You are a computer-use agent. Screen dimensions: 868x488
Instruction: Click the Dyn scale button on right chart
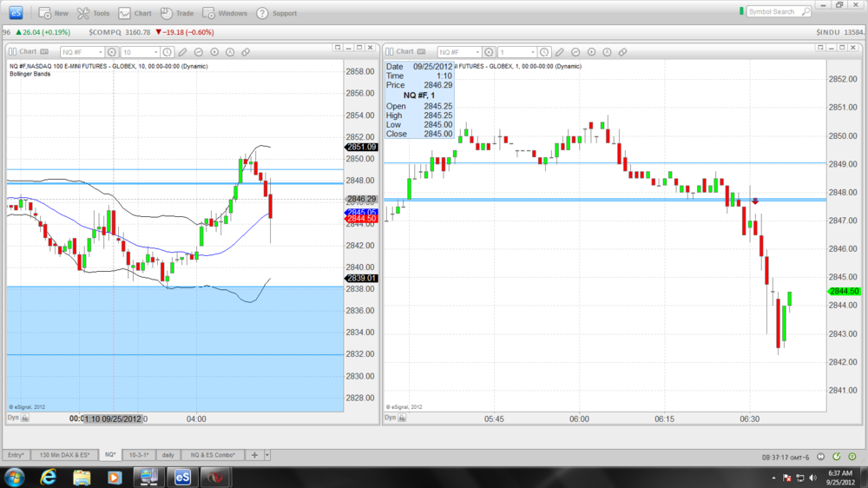391,418
